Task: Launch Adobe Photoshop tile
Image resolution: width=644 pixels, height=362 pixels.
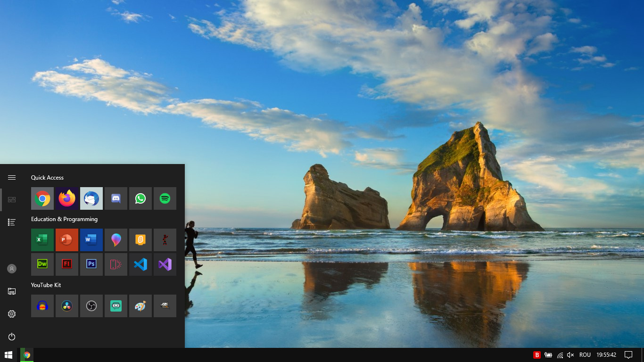Action: click(x=91, y=264)
